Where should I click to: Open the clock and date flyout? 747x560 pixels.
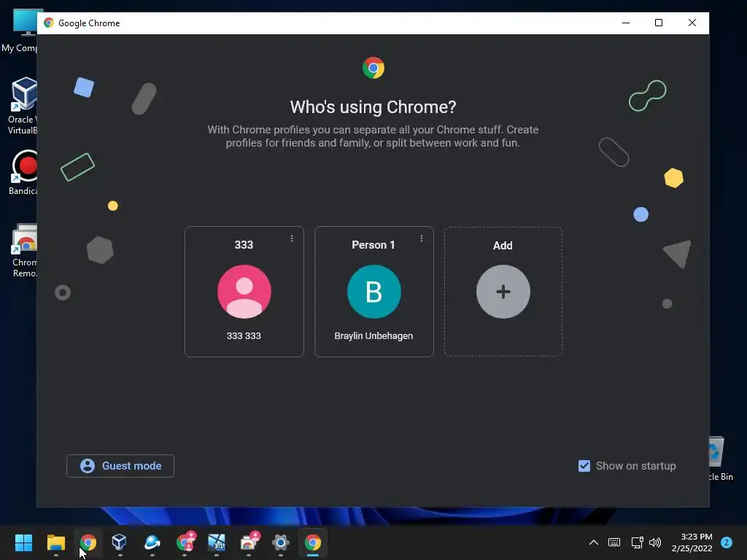coord(692,542)
